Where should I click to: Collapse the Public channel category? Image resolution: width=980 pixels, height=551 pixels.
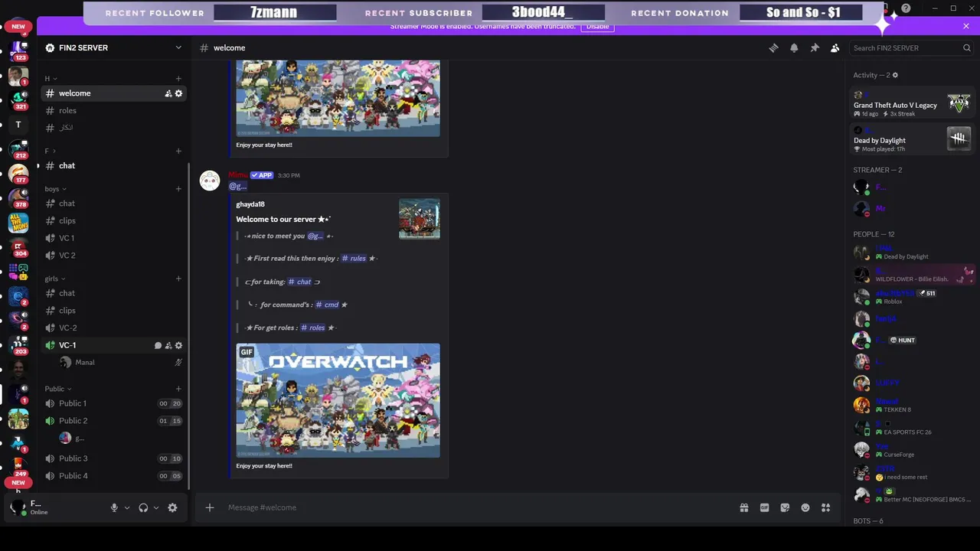[58, 389]
